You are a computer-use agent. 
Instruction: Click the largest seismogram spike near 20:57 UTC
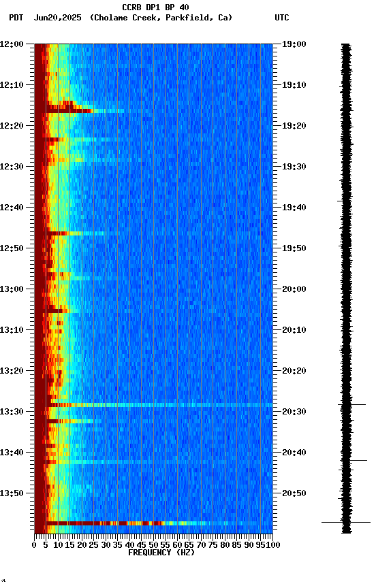pos(346,522)
